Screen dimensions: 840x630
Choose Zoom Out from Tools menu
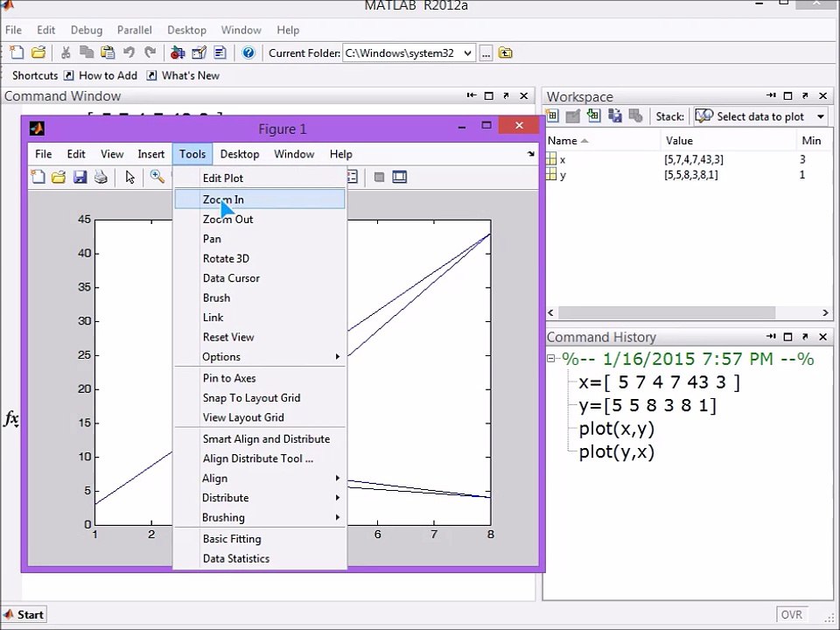[x=261, y=219]
